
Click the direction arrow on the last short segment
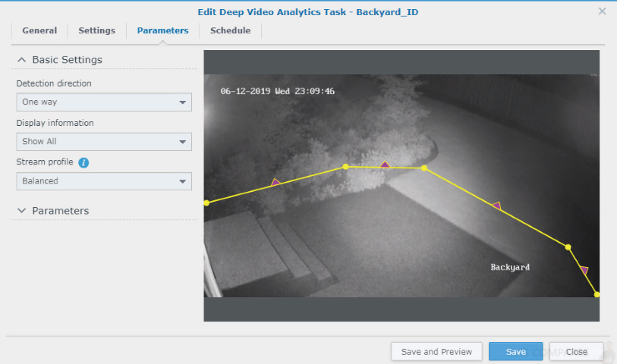click(584, 270)
